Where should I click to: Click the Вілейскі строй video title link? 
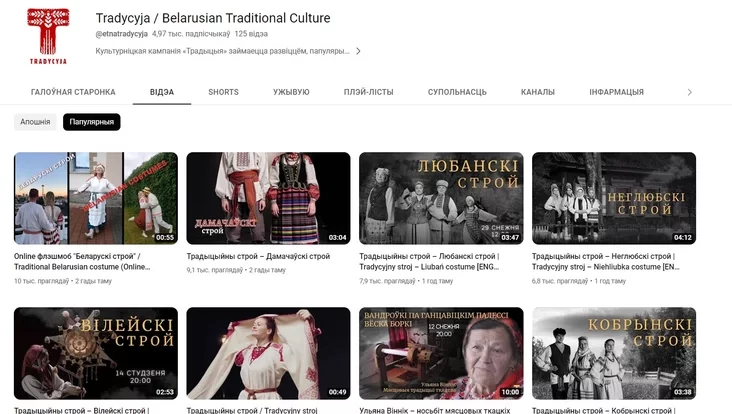pyautogui.click(x=82, y=410)
